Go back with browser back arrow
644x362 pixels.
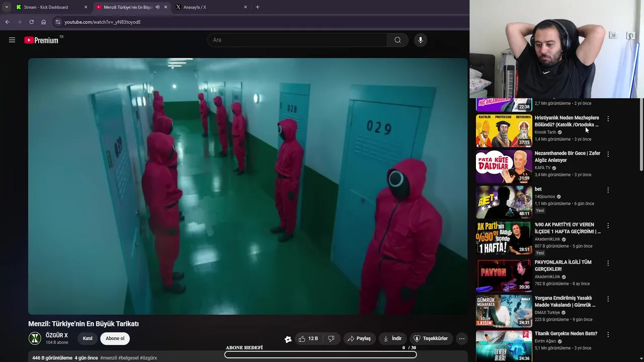tap(7, 22)
